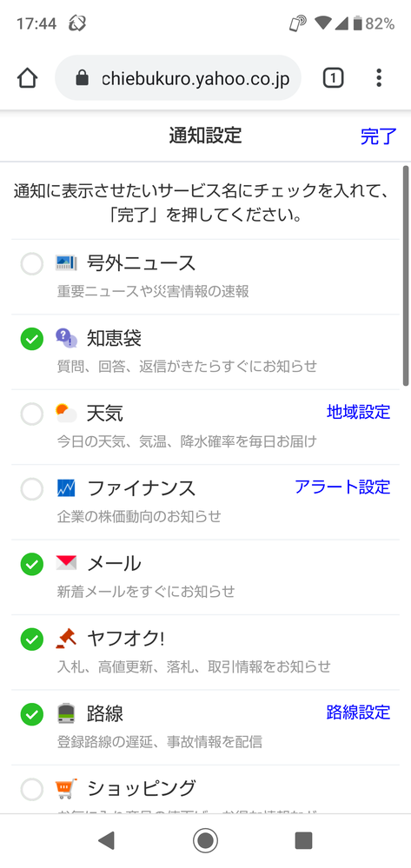Tap the ヤフオク! gavel icon

point(66,639)
